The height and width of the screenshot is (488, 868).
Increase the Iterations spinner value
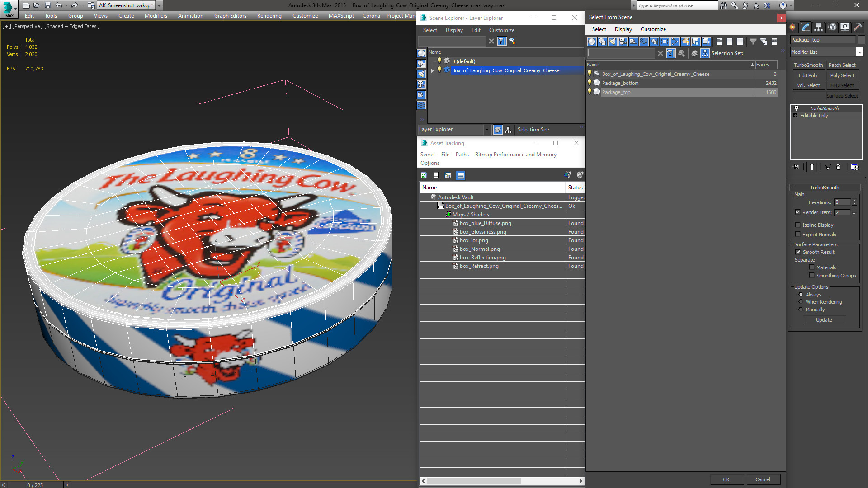[854, 201]
